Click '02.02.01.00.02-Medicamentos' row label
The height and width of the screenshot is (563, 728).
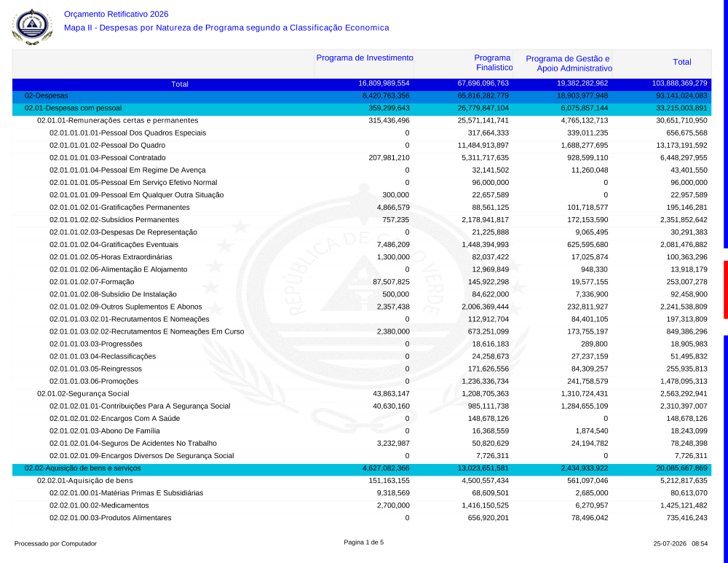click(x=99, y=505)
